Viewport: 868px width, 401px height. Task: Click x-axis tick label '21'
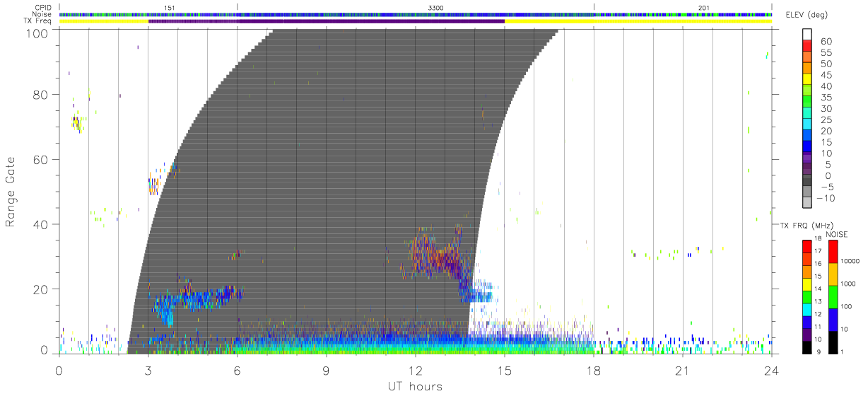(683, 371)
